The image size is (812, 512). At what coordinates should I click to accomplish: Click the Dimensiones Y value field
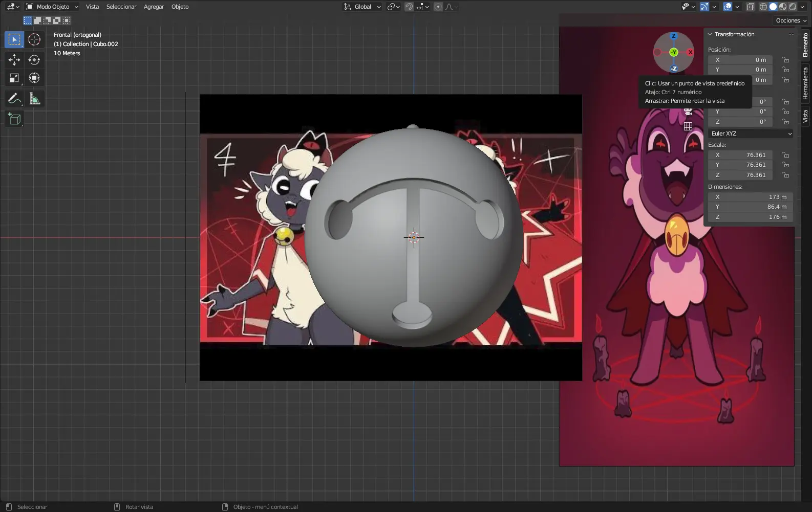tap(751, 207)
